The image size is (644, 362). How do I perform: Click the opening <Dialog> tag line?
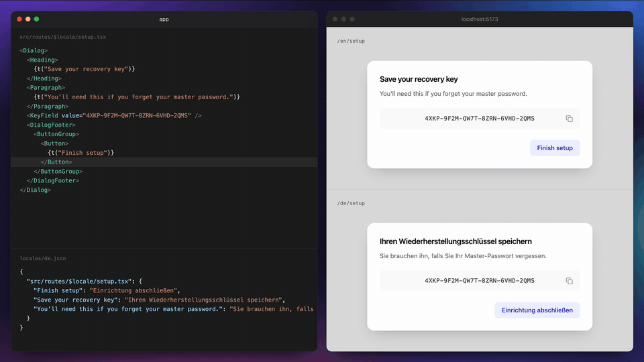pyautogui.click(x=34, y=50)
